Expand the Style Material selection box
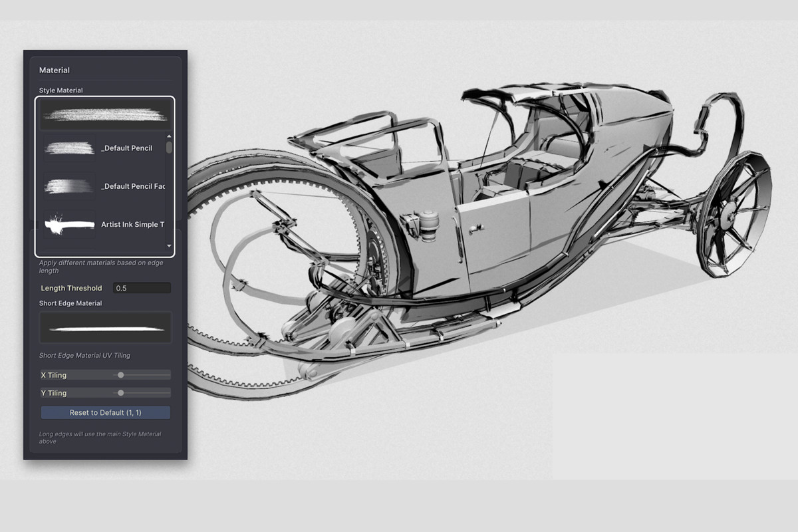This screenshot has width=798, height=532. pyautogui.click(x=104, y=173)
